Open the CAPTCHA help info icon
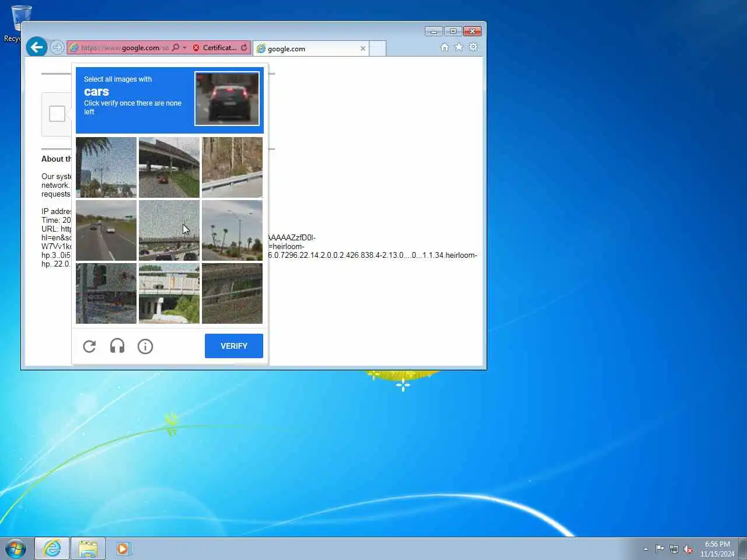Image resolution: width=747 pixels, height=560 pixels. 145,346
